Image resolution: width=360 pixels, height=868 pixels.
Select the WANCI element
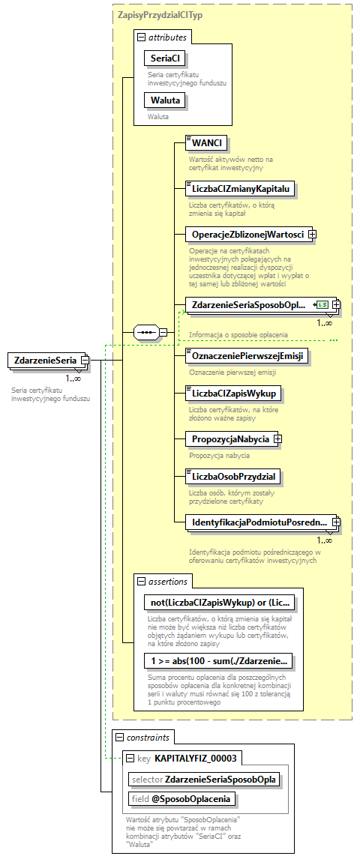[206, 143]
